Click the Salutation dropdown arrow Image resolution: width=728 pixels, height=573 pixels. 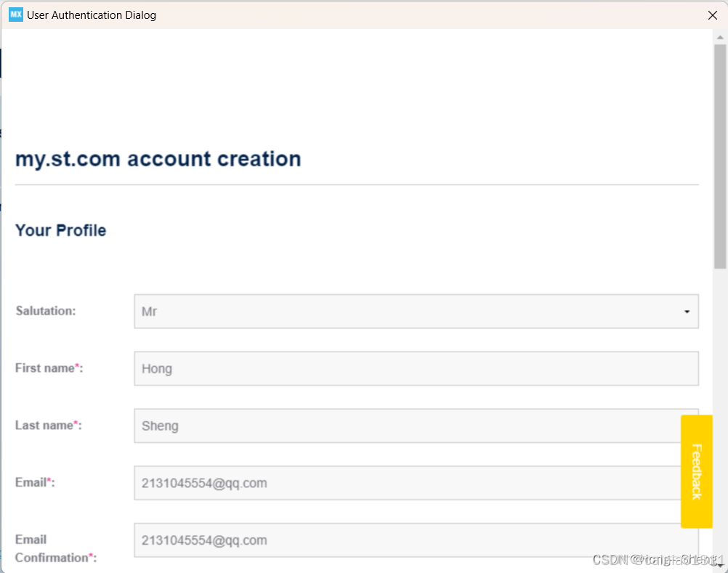tap(687, 312)
